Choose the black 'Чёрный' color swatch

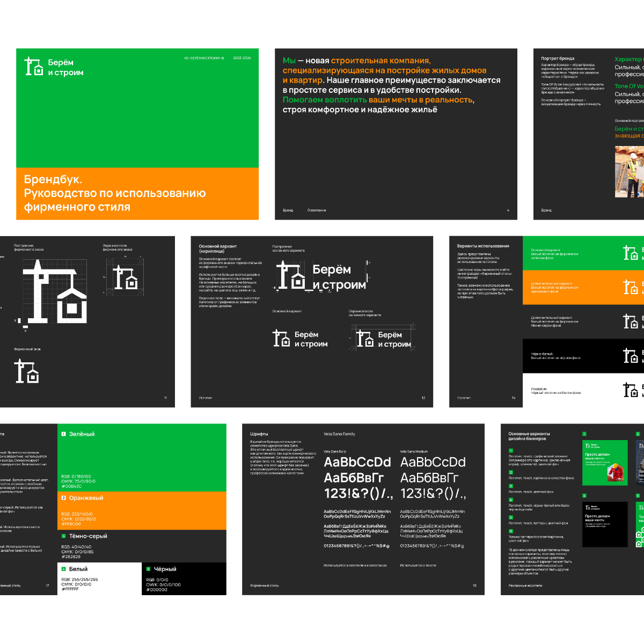(184, 579)
